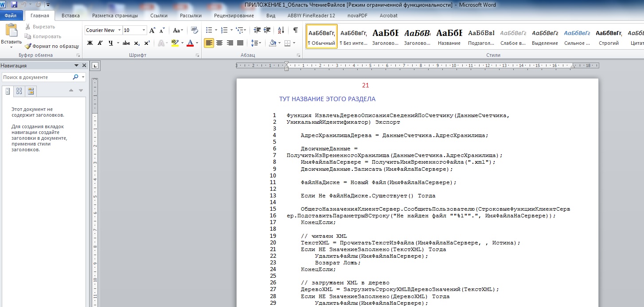Expand the line spacing dropdown
This screenshot has height=307, width=644.
pos(259,43)
